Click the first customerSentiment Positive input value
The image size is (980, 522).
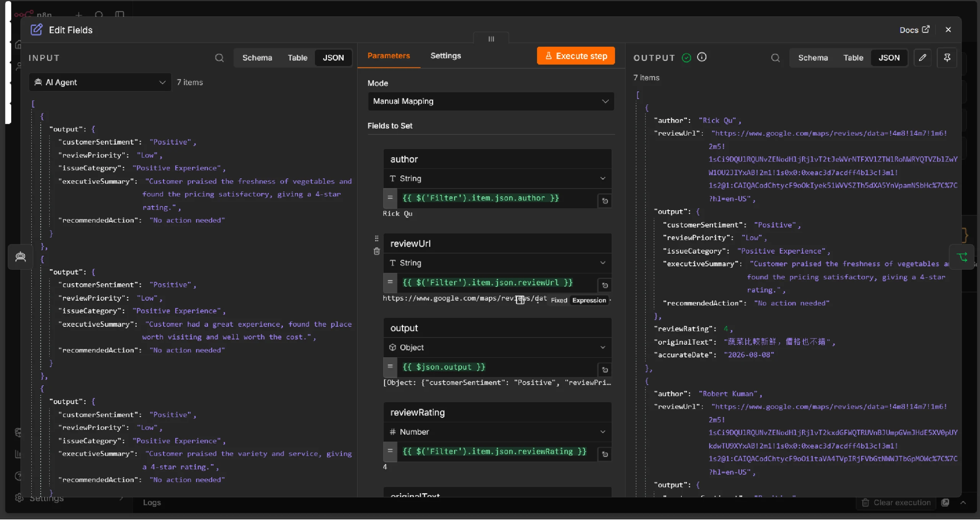(170, 142)
